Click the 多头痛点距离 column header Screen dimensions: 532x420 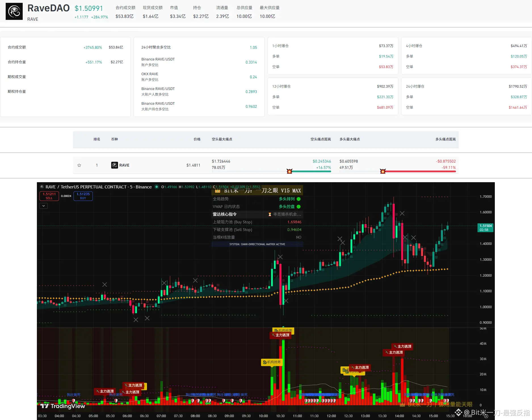tap(445, 139)
